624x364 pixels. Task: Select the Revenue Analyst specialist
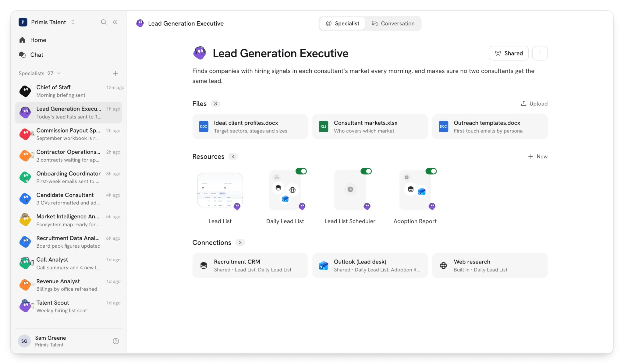click(x=69, y=285)
